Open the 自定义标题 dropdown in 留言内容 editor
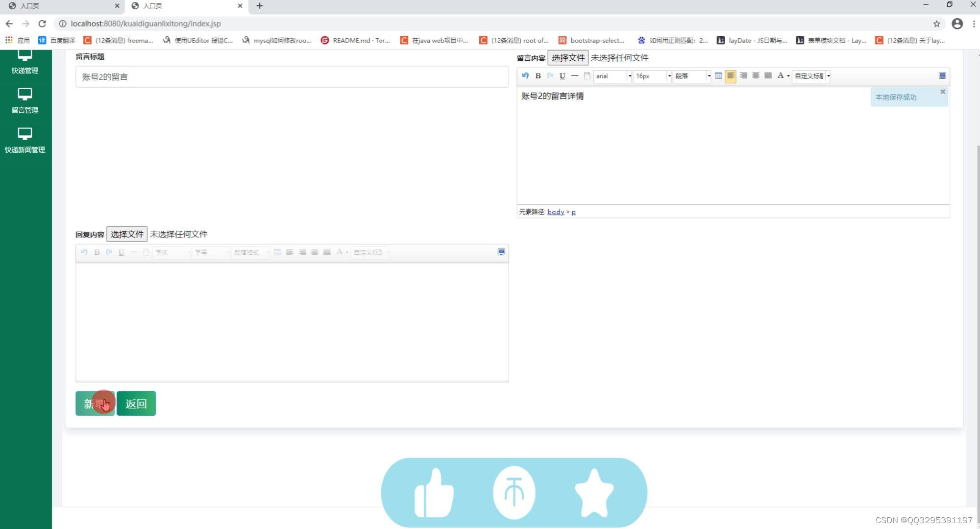The height and width of the screenshot is (529, 980). click(811, 76)
